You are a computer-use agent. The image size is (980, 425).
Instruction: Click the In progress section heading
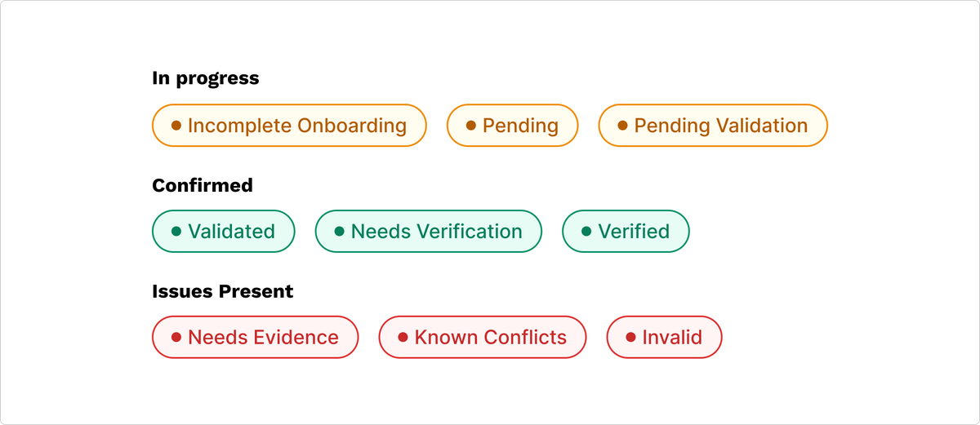(x=206, y=78)
